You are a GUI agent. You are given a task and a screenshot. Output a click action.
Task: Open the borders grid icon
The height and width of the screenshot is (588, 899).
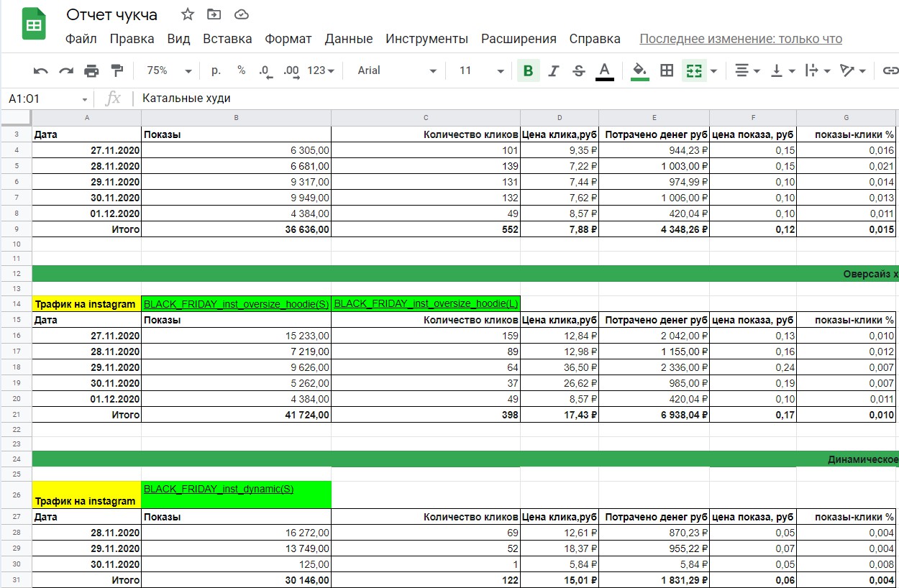667,70
